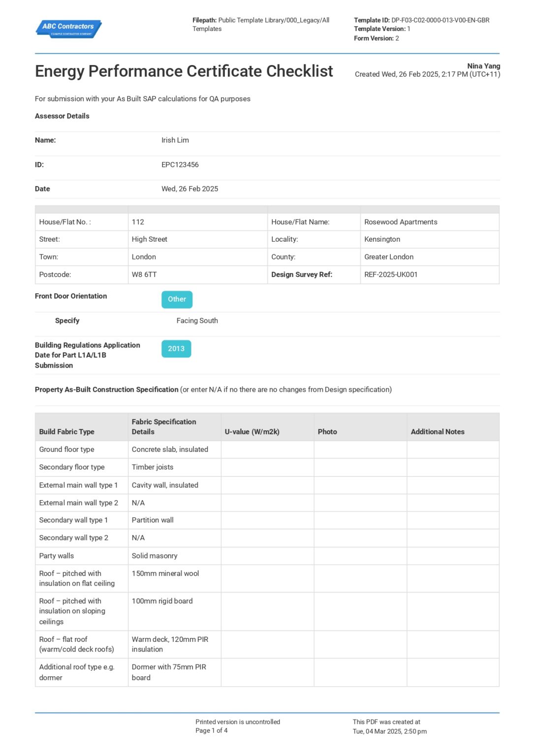The image size is (535, 756).
Task: Click the U-value cell for Ground floor type
Action: coord(267,449)
